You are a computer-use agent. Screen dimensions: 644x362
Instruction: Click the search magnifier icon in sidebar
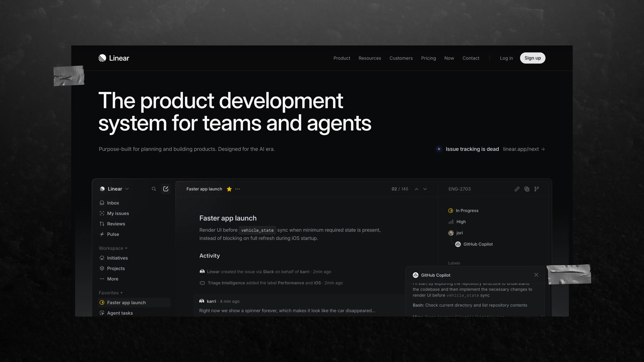click(154, 189)
